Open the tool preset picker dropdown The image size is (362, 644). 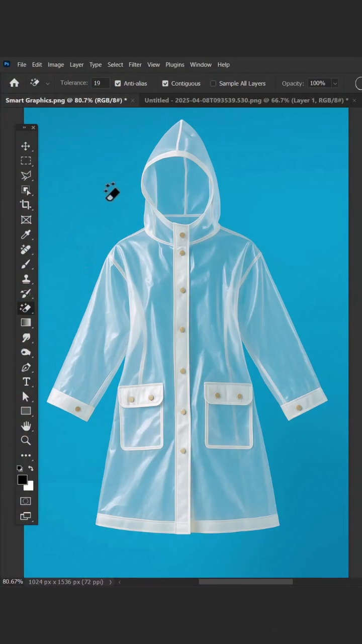(x=48, y=84)
